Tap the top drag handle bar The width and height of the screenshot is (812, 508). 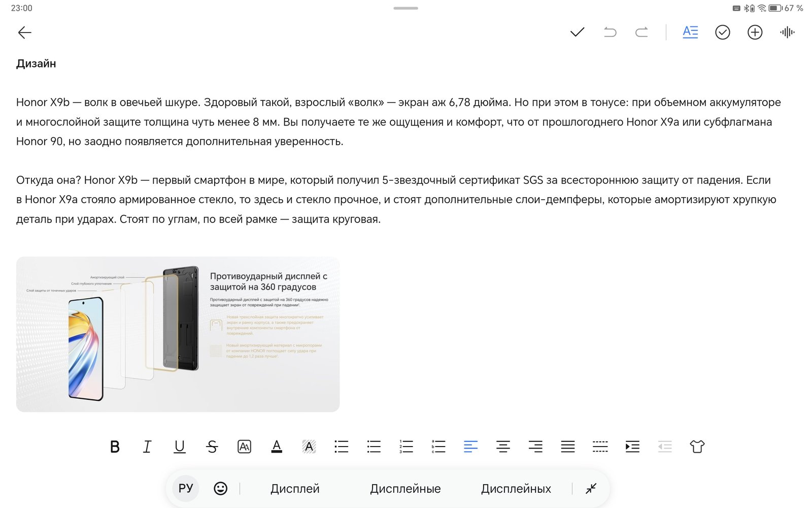click(x=406, y=8)
